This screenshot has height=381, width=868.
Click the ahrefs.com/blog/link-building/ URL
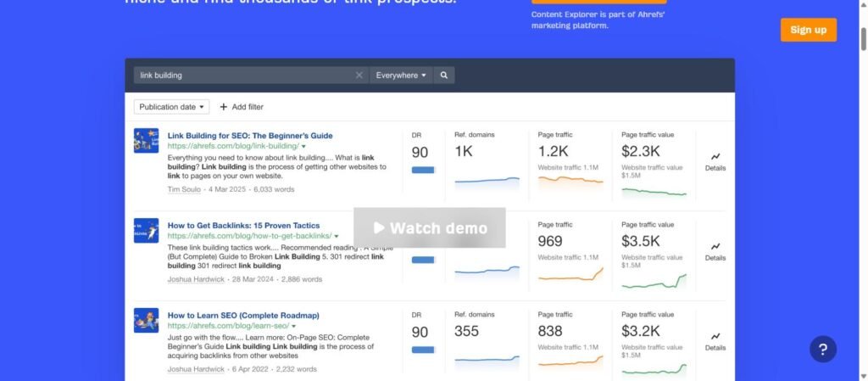click(234, 147)
